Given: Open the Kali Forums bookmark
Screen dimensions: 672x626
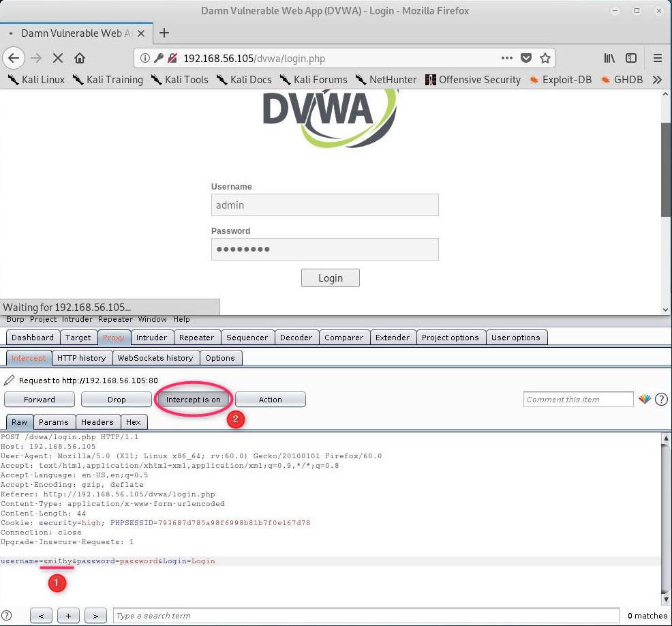Looking at the screenshot, I should click(x=314, y=80).
